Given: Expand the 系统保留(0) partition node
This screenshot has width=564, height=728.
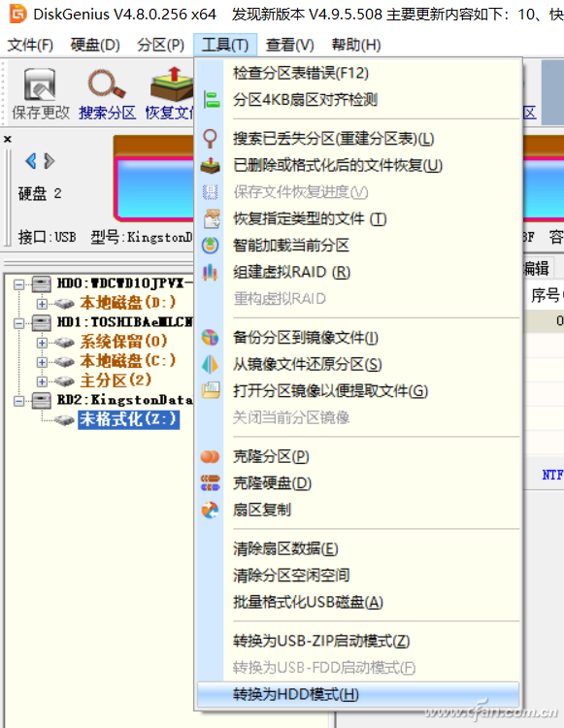Looking at the screenshot, I should (43, 343).
